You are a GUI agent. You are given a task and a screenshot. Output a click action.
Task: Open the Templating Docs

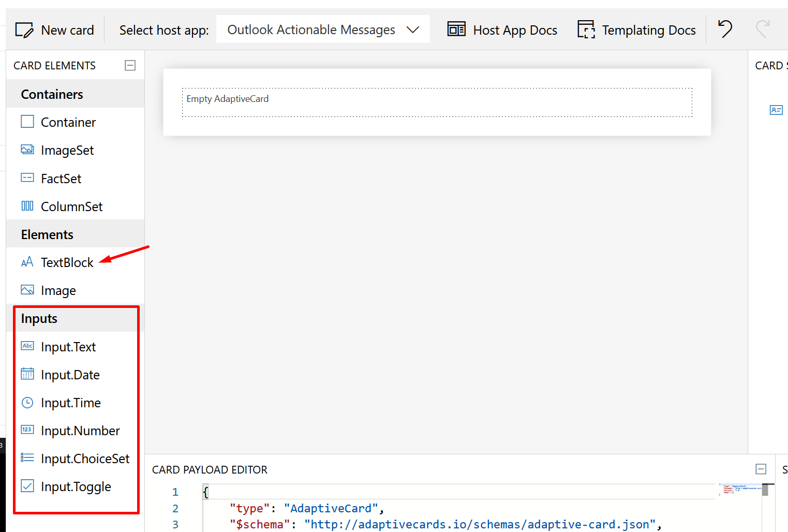pos(636,29)
